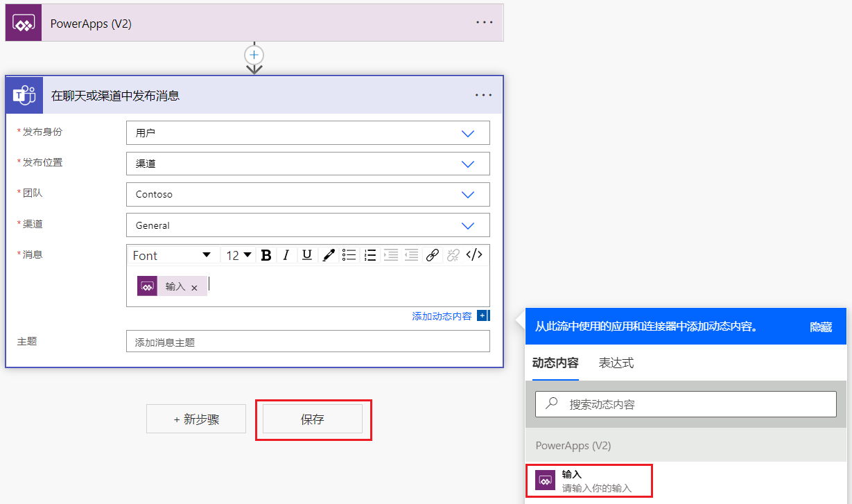The height and width of the screenshot is (504, 852).
Task: Toggle bold formatting in the message editor
Action: click(x=266, y=255)
